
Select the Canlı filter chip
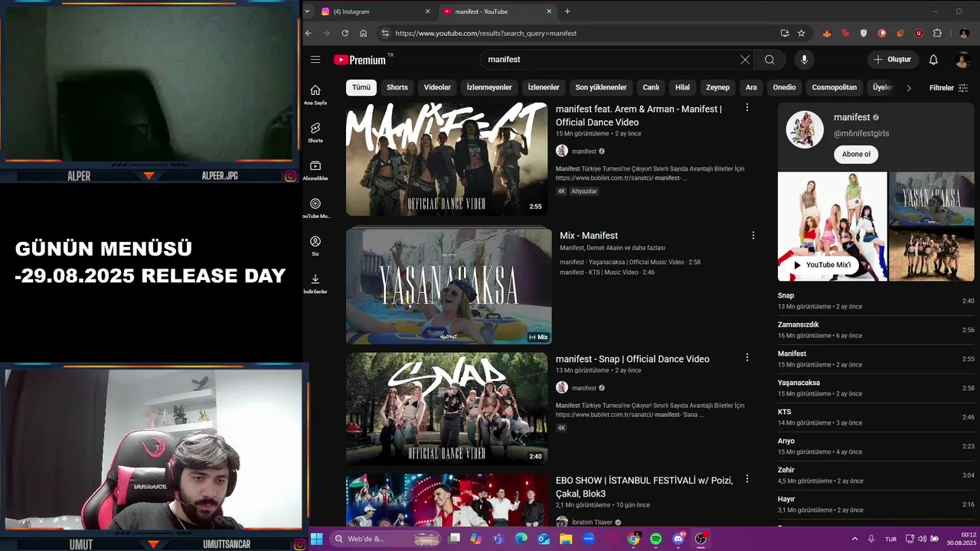point(651,87)
